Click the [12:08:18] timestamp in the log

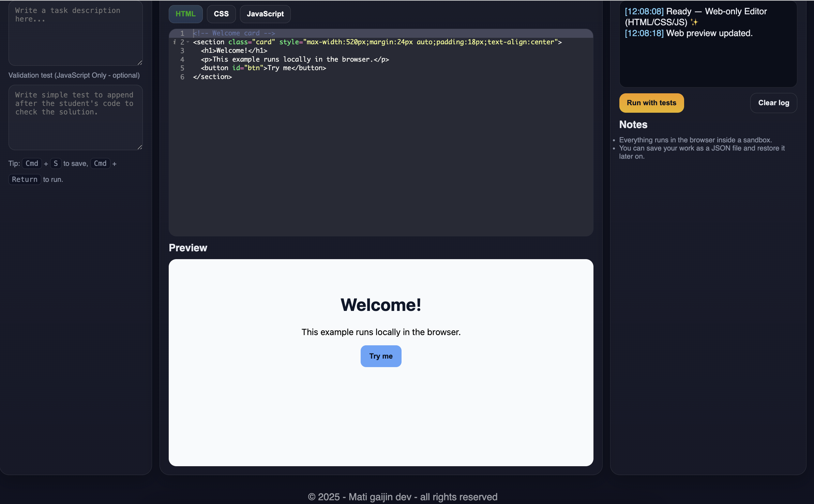tap(644, 33)
